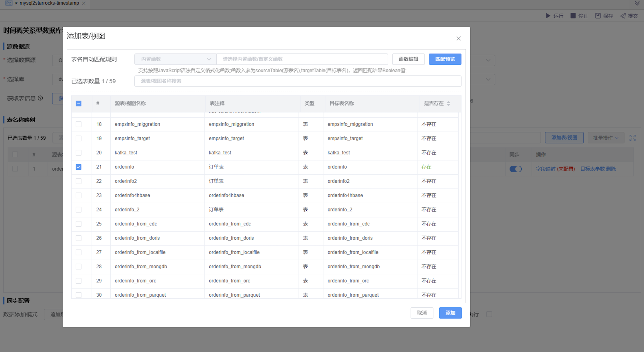Image resolution: width=644 pixels, height=352 pixels.
Task: Collapse top-right double chevron icon
Action: click(637, 3)
